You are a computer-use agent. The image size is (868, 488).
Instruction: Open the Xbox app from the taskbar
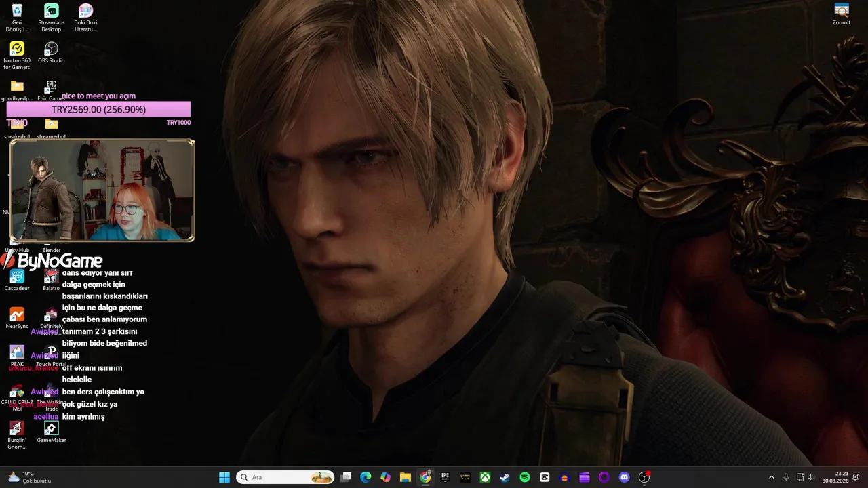point(485,477)
